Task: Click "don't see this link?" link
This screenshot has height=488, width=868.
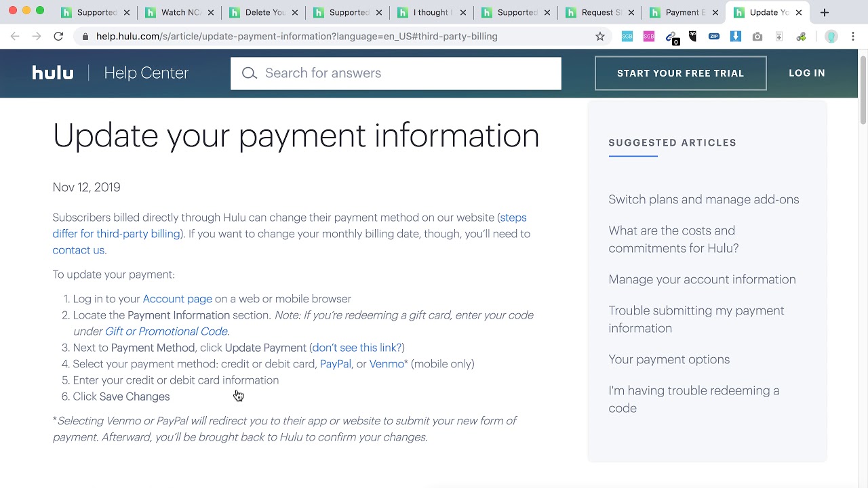Action: [357, 348]
